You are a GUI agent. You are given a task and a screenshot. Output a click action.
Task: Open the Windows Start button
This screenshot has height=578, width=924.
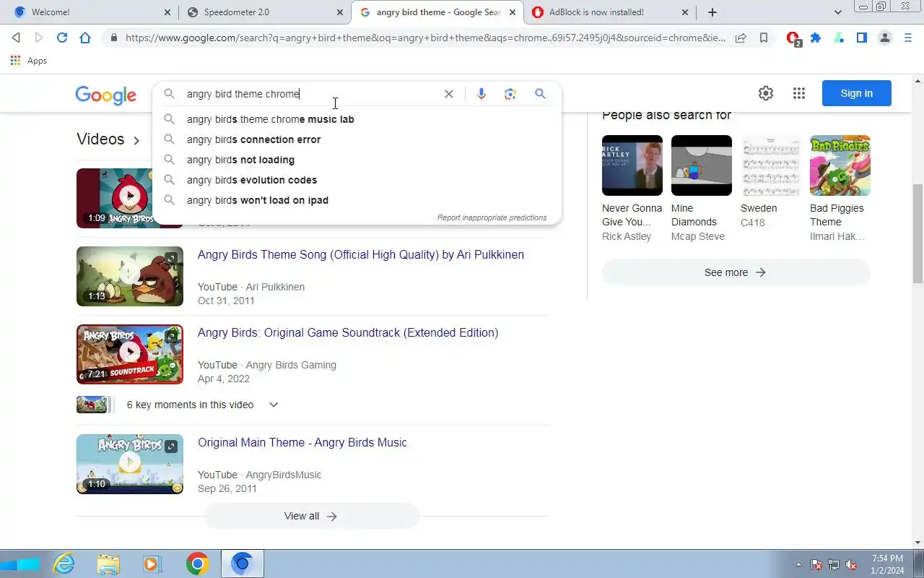click(x=20, y=564)
